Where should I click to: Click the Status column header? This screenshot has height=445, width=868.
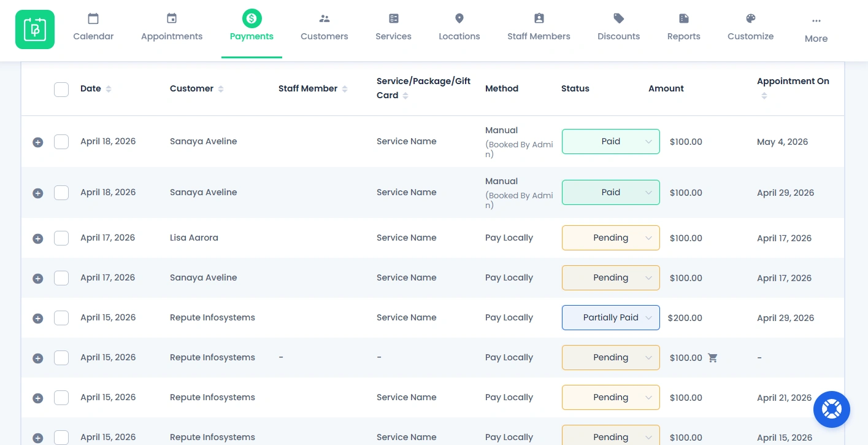575,88
